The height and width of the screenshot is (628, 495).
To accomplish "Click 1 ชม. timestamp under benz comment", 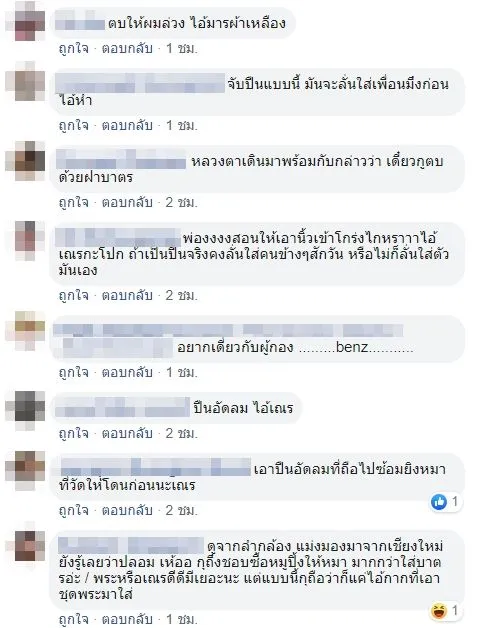I will coord(182,372).
